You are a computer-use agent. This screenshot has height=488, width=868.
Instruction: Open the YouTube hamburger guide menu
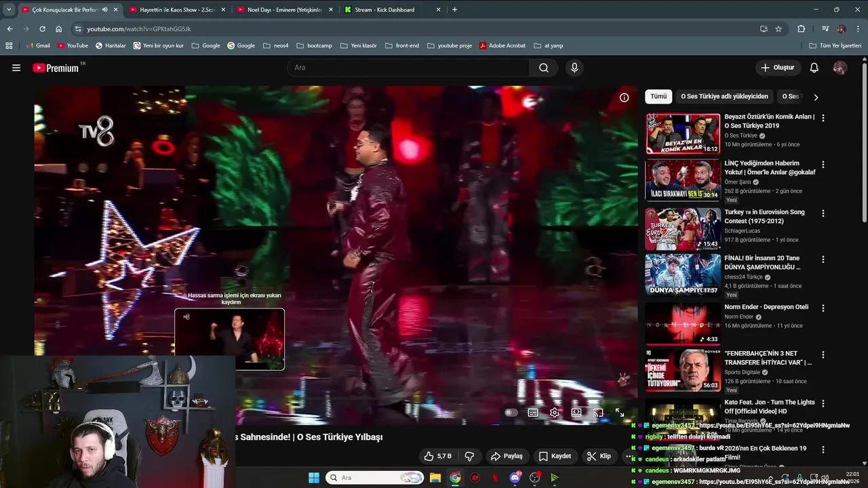tap(16, 68)
